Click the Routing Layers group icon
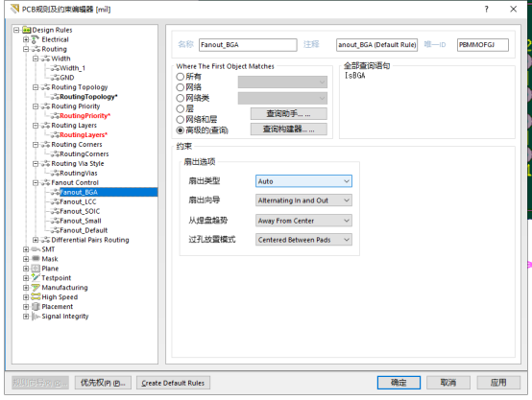 (x=45, y=126)
